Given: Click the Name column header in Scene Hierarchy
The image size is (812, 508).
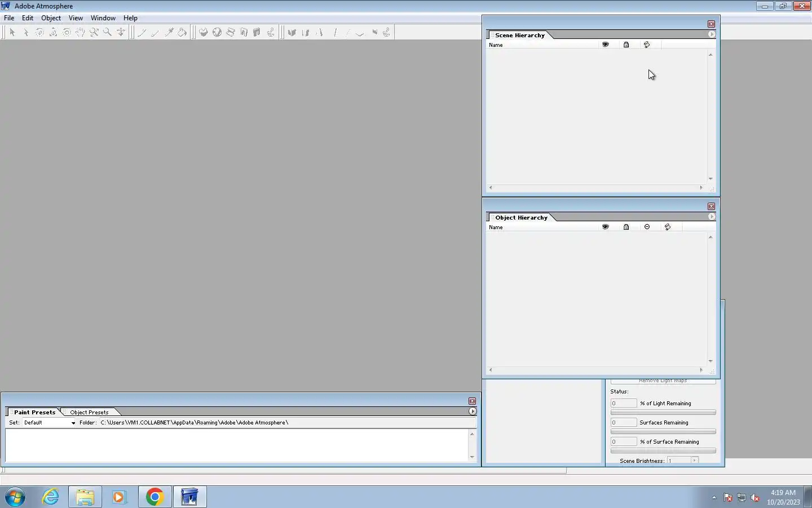Looking at the screenshot, I should pos(542,45).
